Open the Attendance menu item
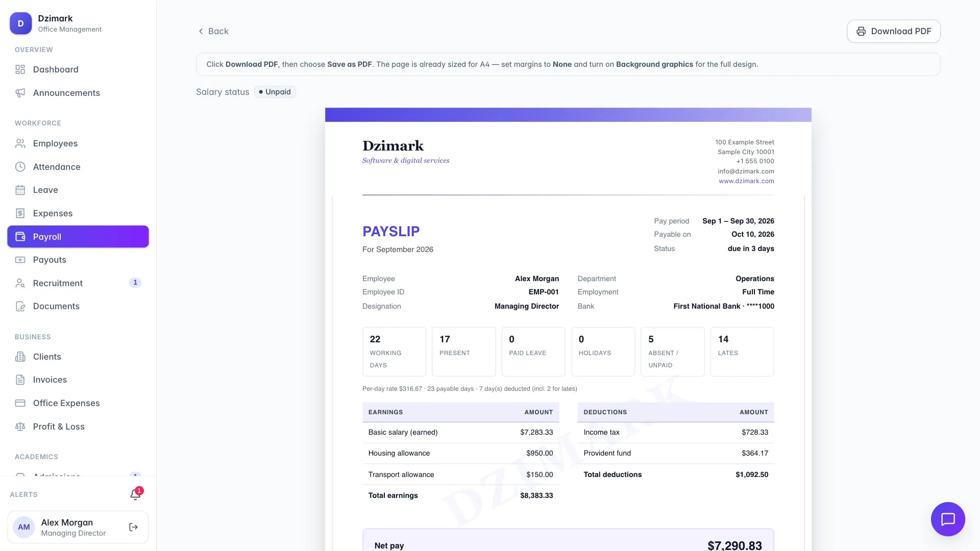 click(x=78, y=167)
